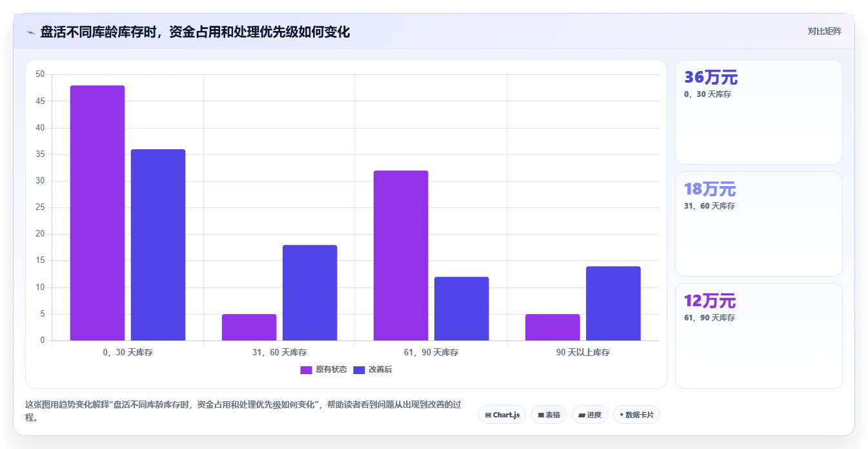
Task: Select the Chart.js chip
Action: pos(502,415)
